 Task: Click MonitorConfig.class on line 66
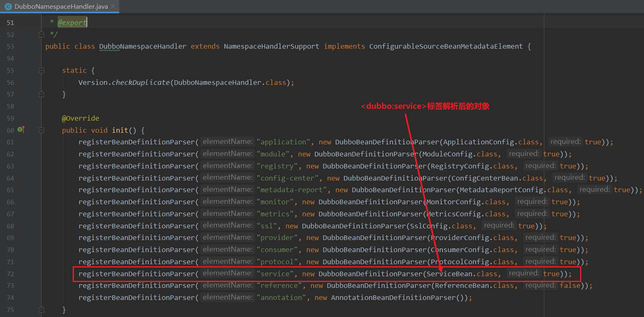click(x=466, y=202)
